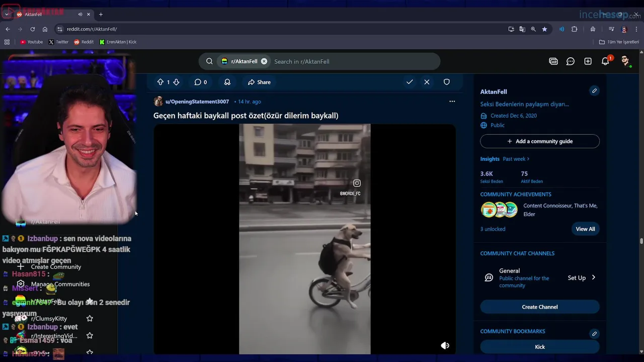This screenshot has height=362, width=644.
Task: Click the pencil edit icon beside AktanFell
Action: [594, 91]
